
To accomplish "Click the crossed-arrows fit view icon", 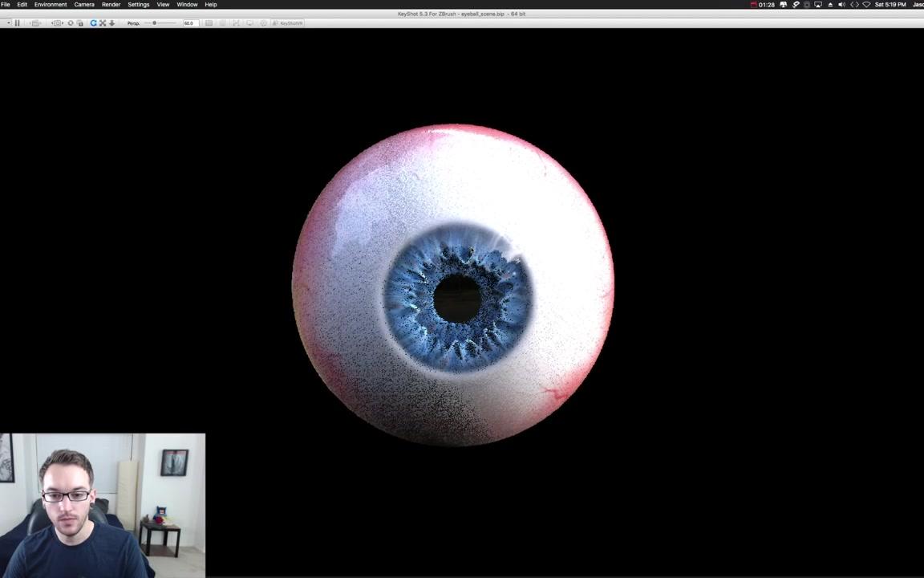I will click(103, 23).
